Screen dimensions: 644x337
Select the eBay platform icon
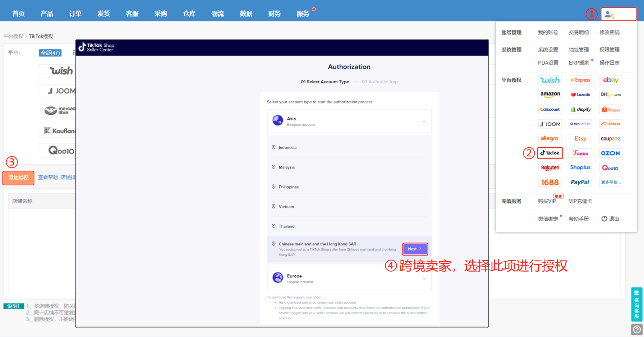click(611, 80)
